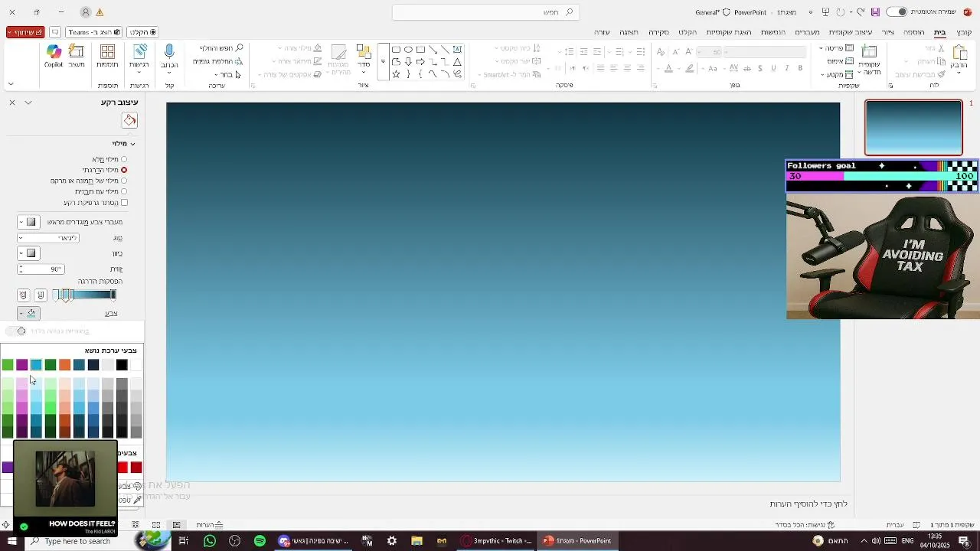Viewport: 980px width, 551px height.
Task: Pick the oval shape in gallery
Action: 408,50
